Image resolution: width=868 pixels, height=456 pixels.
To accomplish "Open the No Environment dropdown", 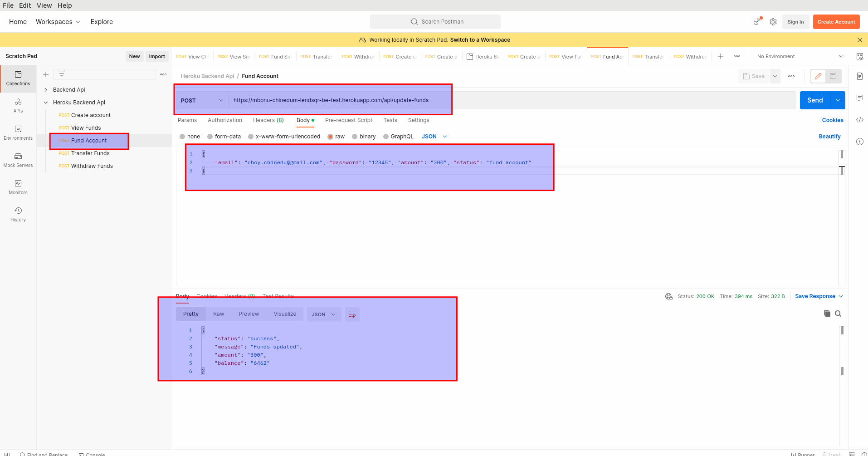I will (800, 56).
